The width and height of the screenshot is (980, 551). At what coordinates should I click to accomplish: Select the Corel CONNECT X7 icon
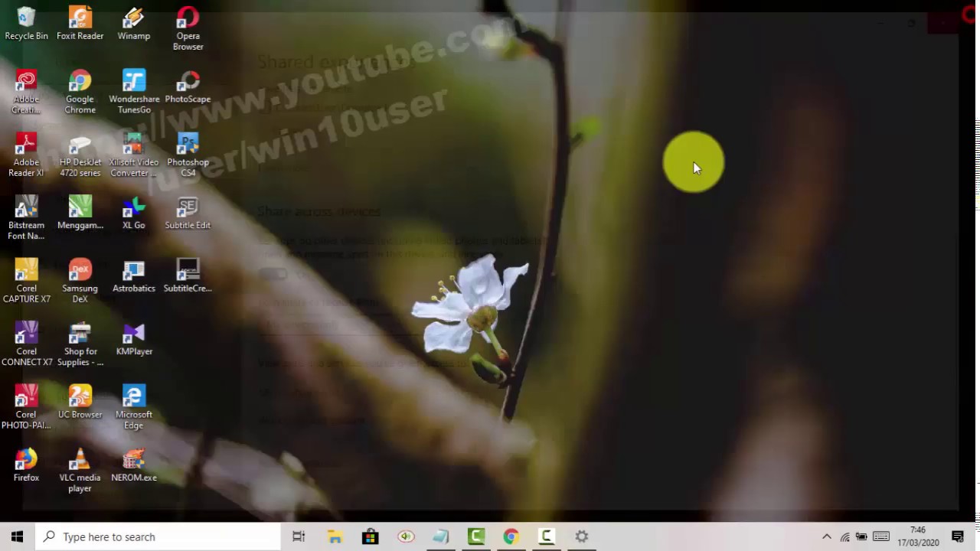click(26, 344)
